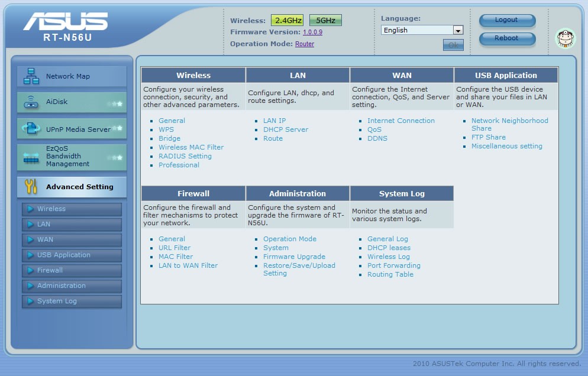Open Wireless General settings link

pos(172,121)
